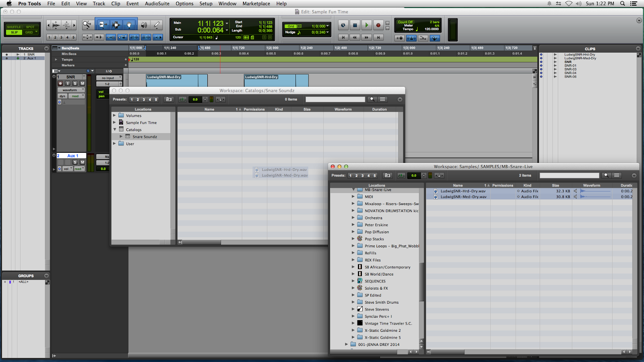Open the AudioSuite menu

tap(157, 4)
